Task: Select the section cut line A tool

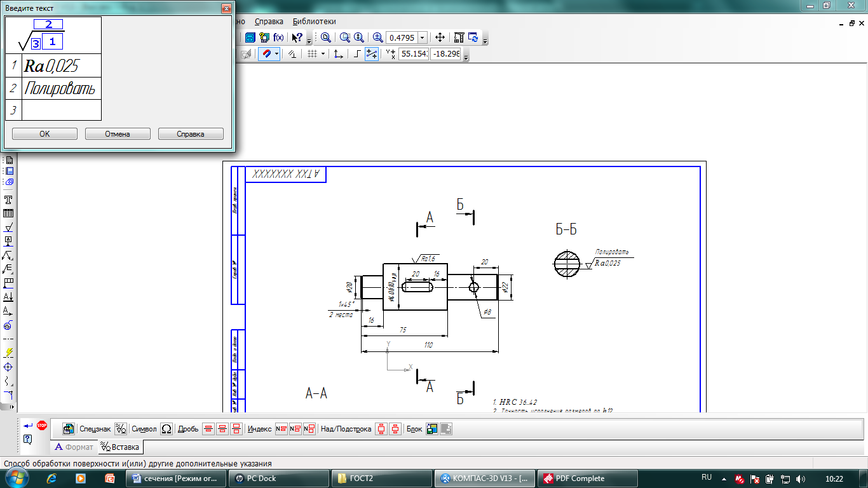Action: click(x=8, y=297)
